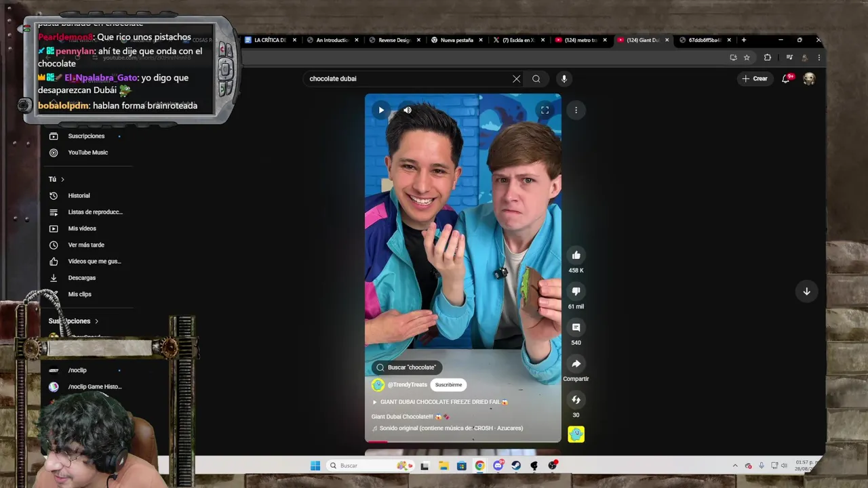Open Listas de reproducción in sidebar

click(95, 212)
